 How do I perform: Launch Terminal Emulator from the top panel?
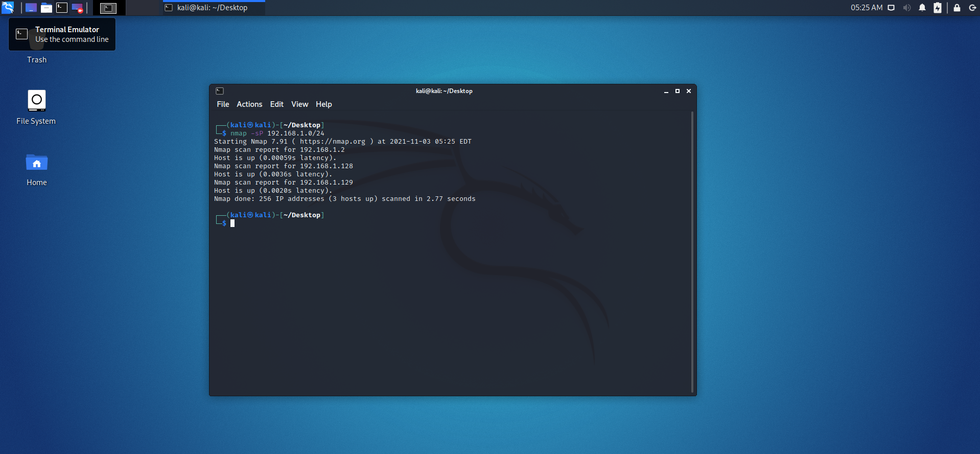(62, 8)
